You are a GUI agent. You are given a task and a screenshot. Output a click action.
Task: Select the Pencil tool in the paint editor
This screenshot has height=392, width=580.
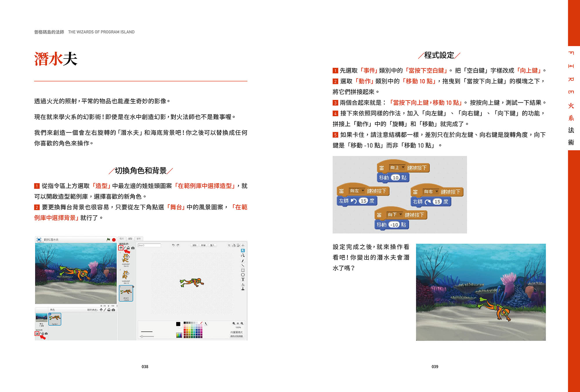tap(243, 261)
